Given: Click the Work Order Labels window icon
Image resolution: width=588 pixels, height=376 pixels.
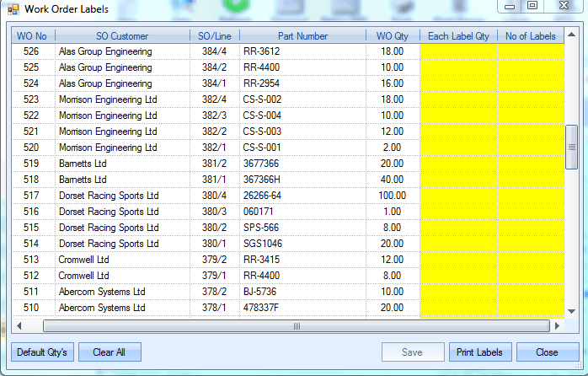Looking at the screenshot, I should point(13,9).
